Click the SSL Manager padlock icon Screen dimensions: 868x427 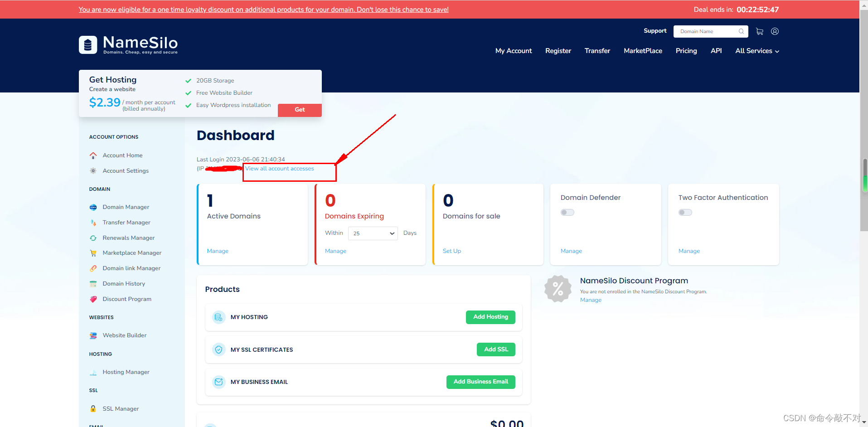[x=93, y=409]
